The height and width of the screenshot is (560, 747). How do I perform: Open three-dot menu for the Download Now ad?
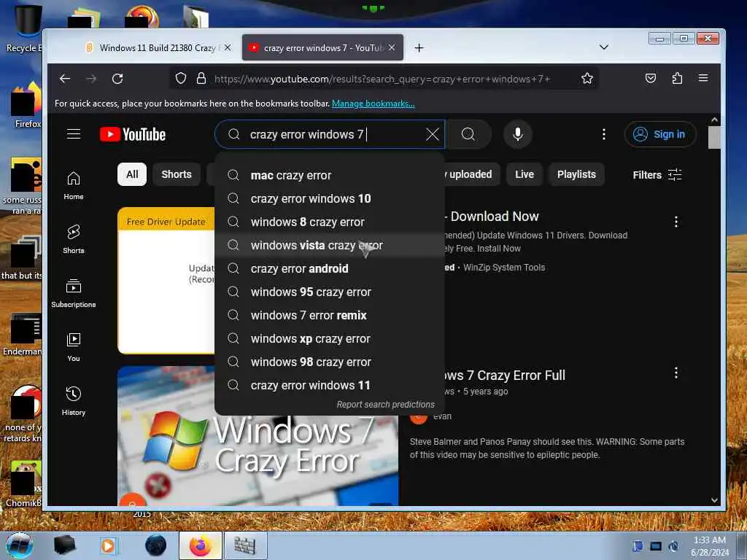(x=676, y=222)
